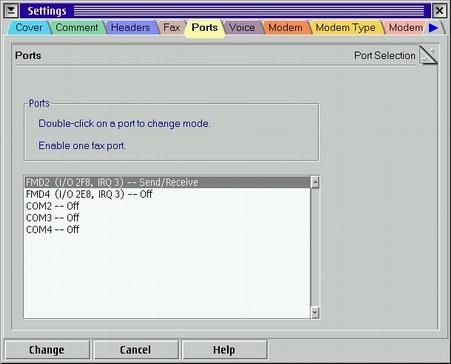Open the Voice tab

click(242, 27)
